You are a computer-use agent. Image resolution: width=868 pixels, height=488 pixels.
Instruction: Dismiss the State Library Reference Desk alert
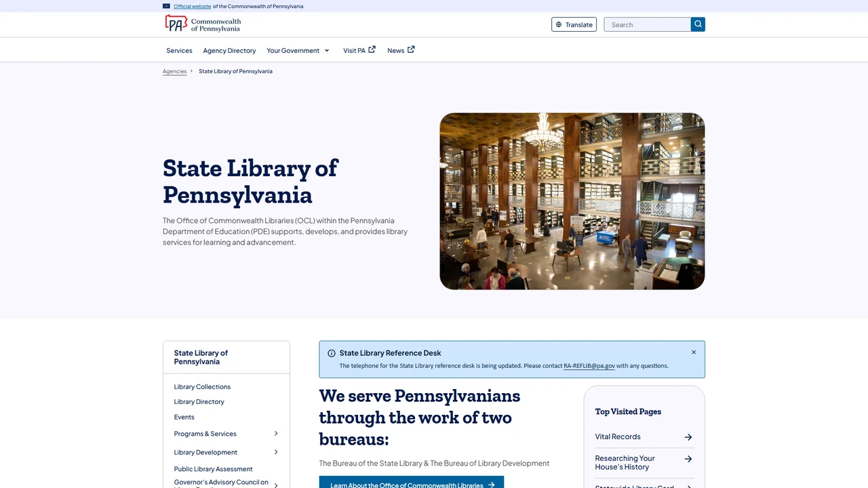(x=694, y=352)
